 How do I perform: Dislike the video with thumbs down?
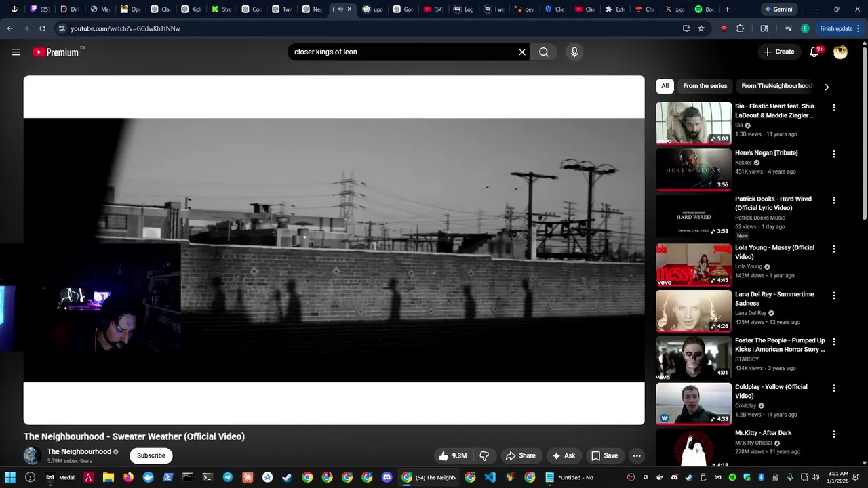coord(484,455)
